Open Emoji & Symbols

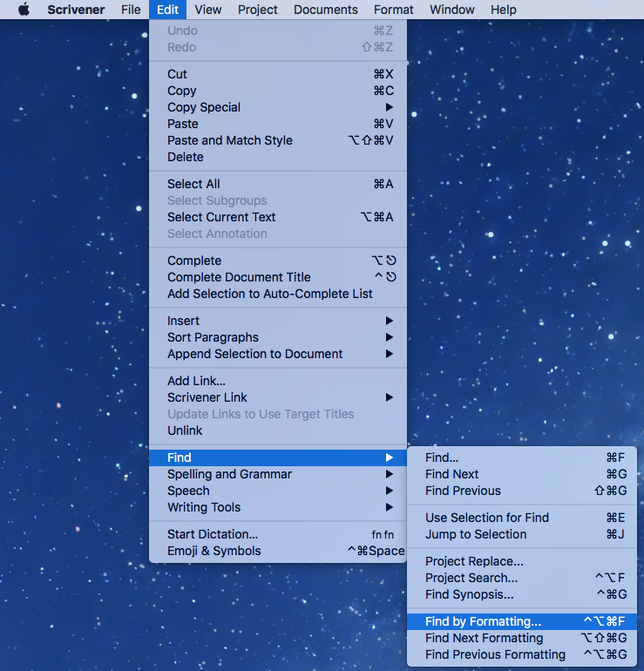point(278,551)
